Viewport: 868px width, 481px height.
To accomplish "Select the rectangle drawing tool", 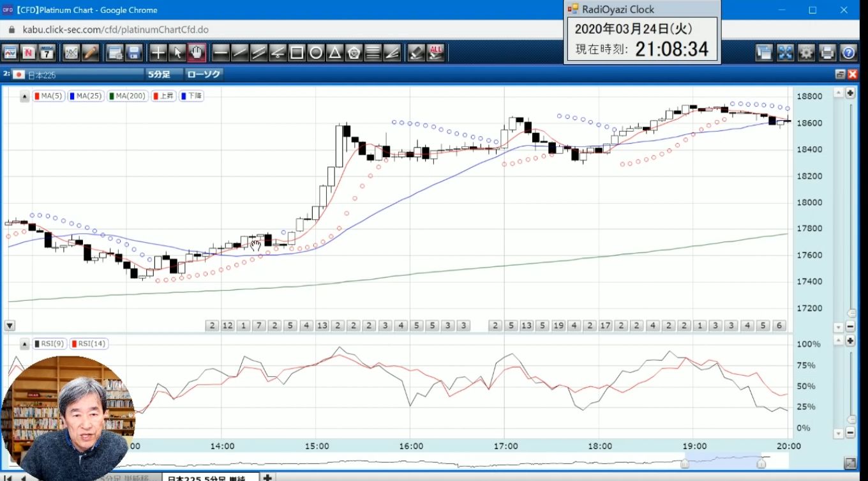I will 297,53.
